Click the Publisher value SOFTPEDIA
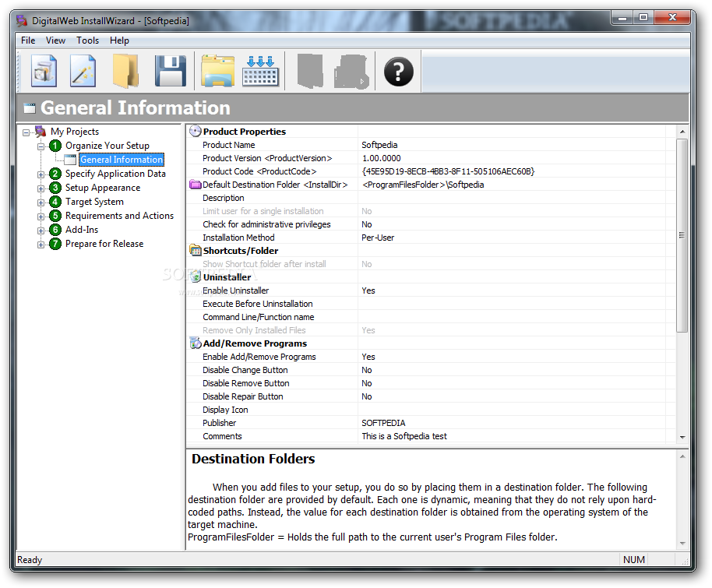 coord(383,423)
